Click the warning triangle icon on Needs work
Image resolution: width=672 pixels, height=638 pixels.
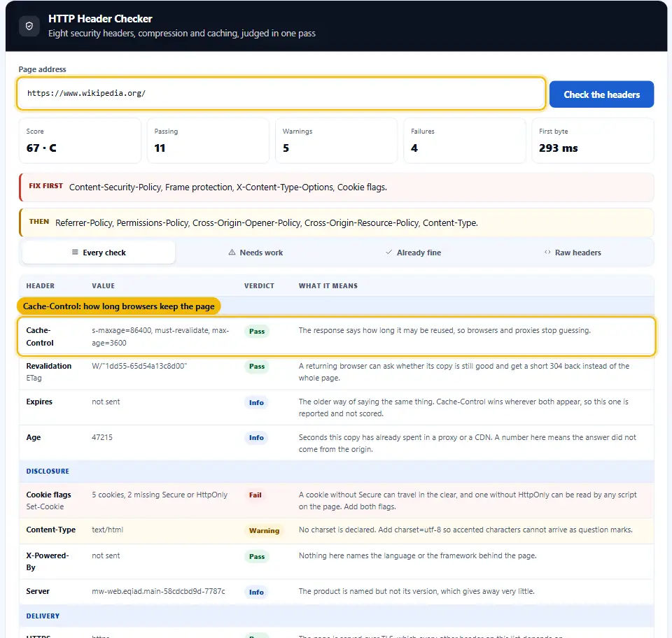coord(232,253)
